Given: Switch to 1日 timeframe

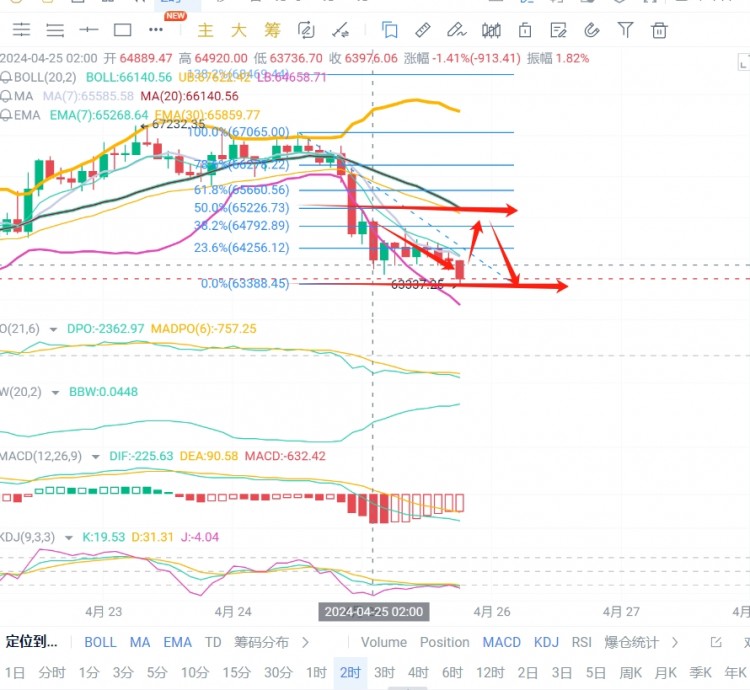Looking at the screenshot, I should pyautogui.click(x=15, y=673).
